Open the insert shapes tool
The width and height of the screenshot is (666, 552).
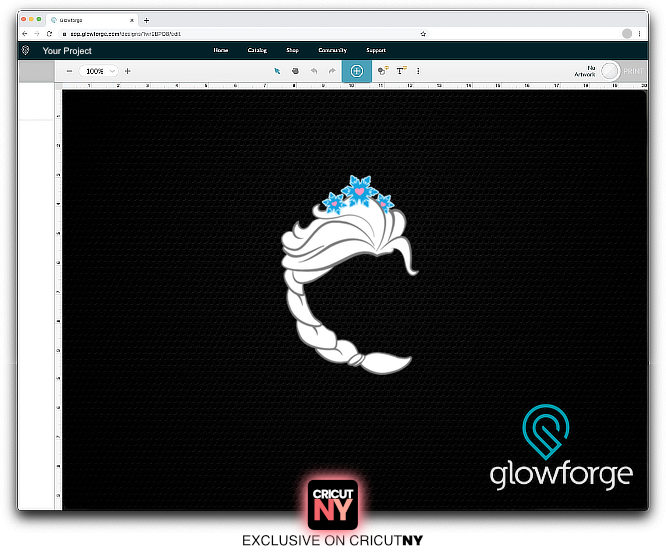[383, 70]
